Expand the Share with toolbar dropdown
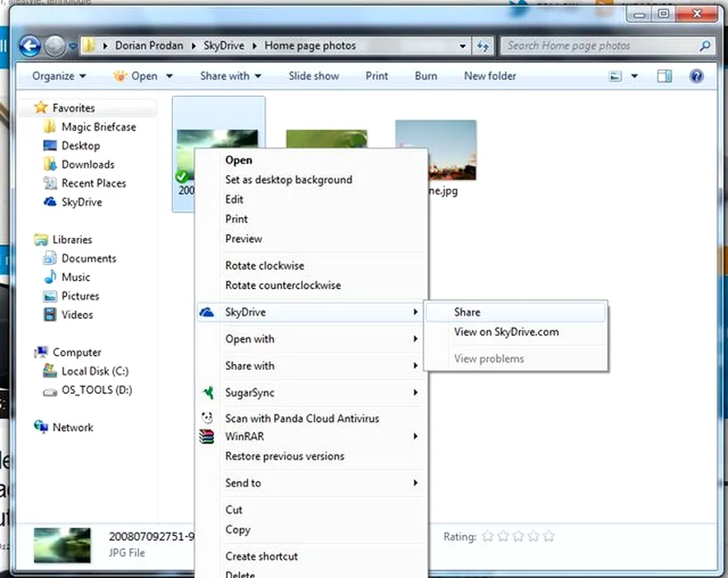Screen dimensions: 728x578 pyautogui.click(x=230, y=76)
